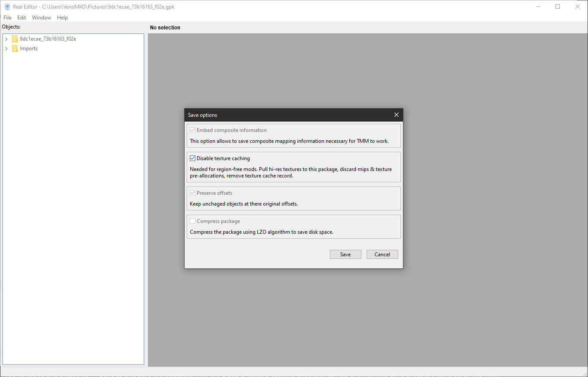Viewport: 588px width, 377px height.
Task: Open the Edit menu
Action: (22, 18)
